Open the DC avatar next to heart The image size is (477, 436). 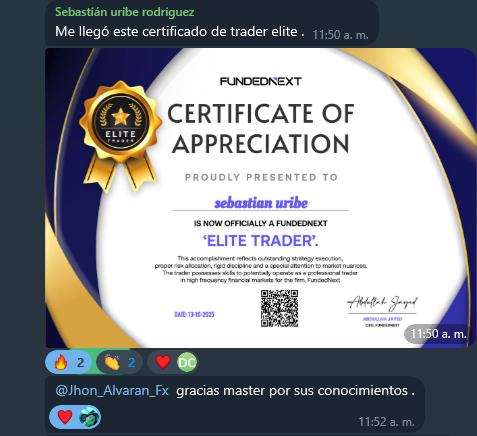coord(187,362)
